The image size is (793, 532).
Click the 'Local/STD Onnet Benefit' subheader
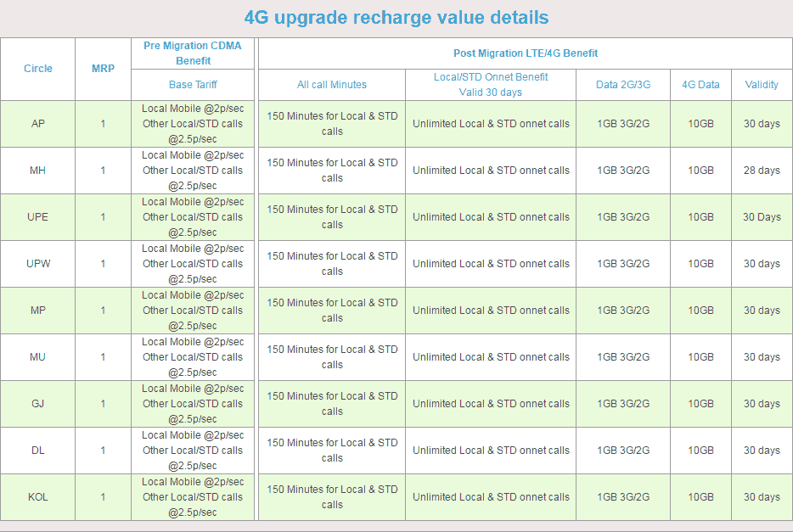click(x=491, y=85)
